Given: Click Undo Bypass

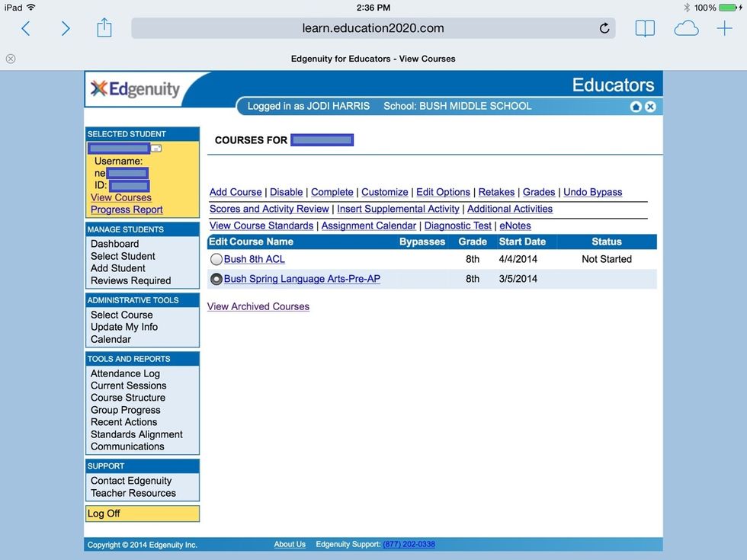Looking at the screenshot, I should click(x=593, y=192).
